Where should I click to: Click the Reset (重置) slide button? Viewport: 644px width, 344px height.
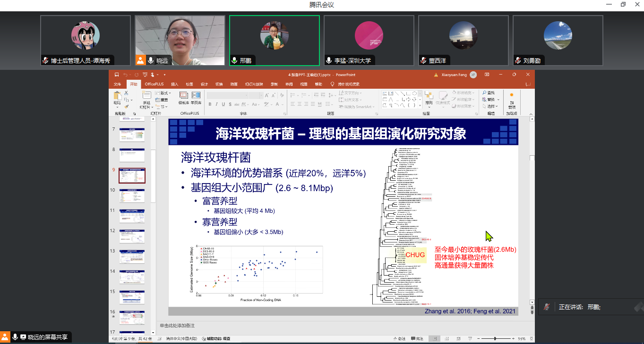163,100
